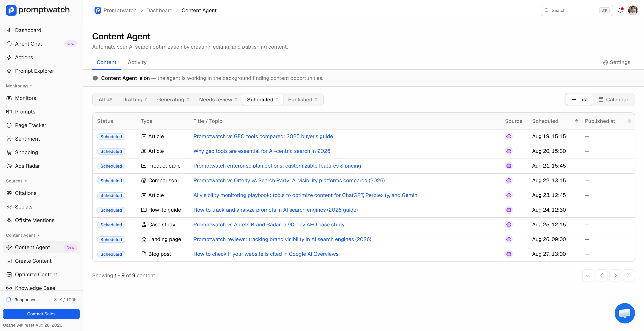Open Promptwatch vs Otterly comparison
The height and width of the screenshot is (331, 644).
click(289, 180)
